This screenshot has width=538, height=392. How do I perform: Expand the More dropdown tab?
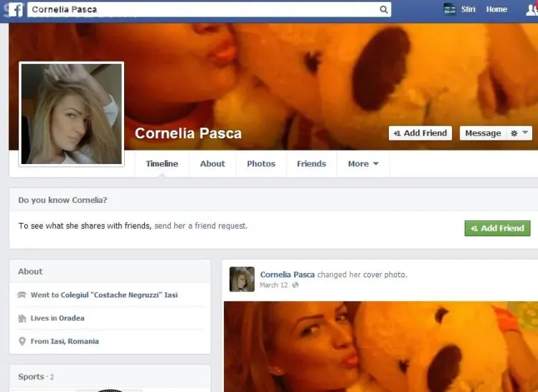click(362, 164)
